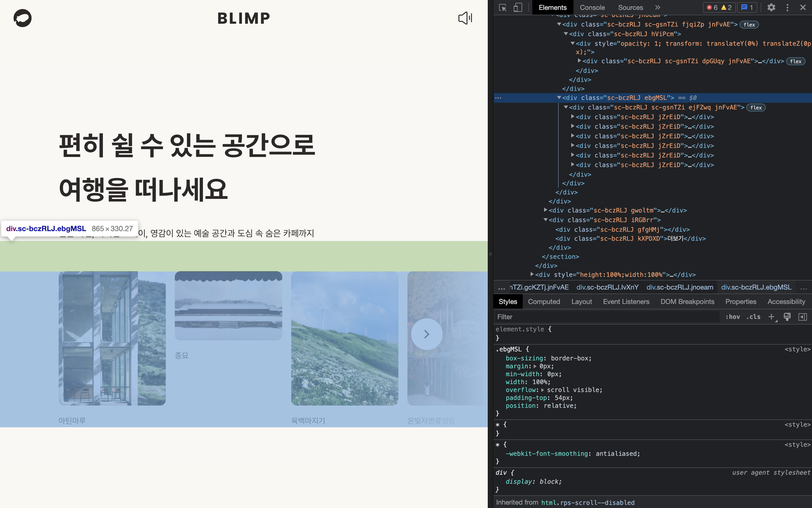Toggle the computed styles sidebar icon
The width and height of the screenshot is (812, 508).
point(803,317)
